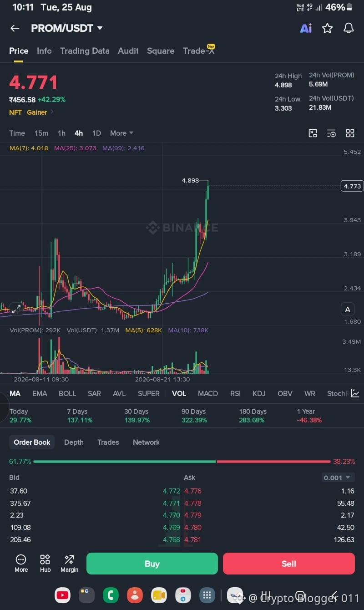Enable the RSI sub-indicator
364x610 pixels.
click(x=235, y=393)
